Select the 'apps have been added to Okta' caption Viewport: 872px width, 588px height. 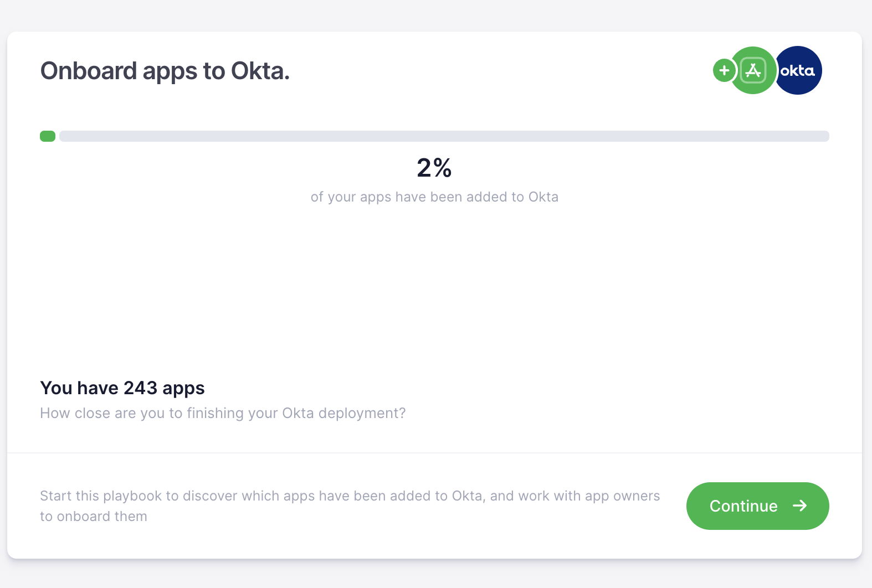click(x=434, y=197)
